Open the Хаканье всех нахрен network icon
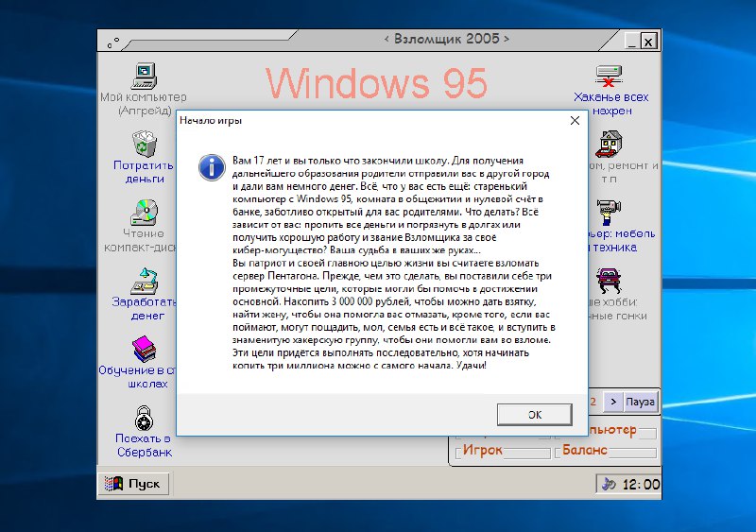The image size is (756, 532). 609,76
